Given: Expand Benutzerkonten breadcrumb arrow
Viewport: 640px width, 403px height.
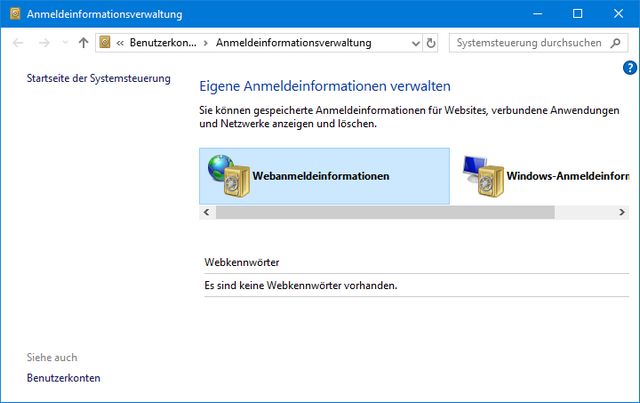Looking at the screenshot, I should point(206,43).
